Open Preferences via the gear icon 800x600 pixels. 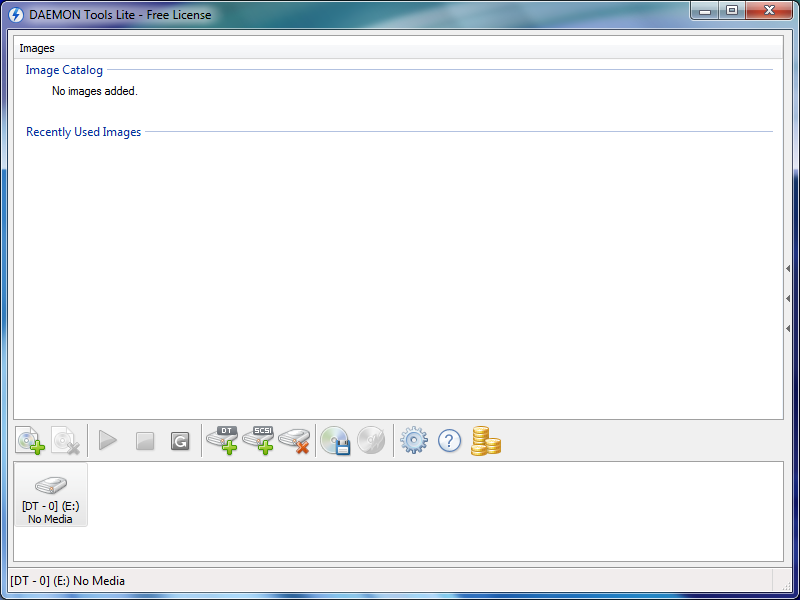[x=414, y=440]
